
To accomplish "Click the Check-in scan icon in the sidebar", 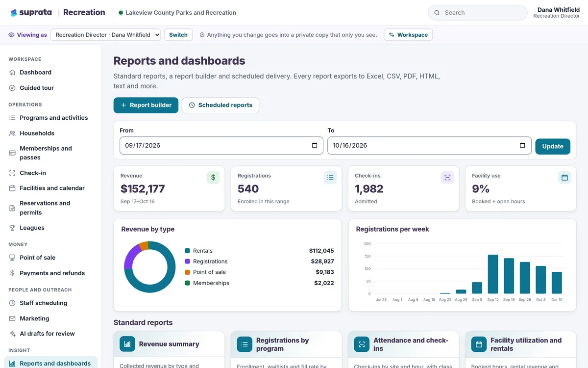I will click(x=12, y=173).
